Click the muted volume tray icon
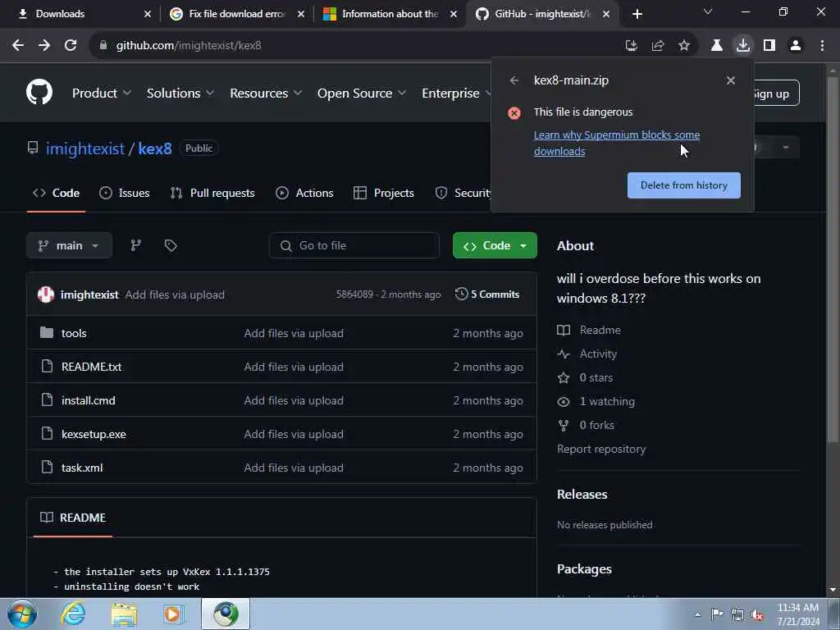Image resolution: width=840 pixels, height=630 pixels. pos(757,614)
